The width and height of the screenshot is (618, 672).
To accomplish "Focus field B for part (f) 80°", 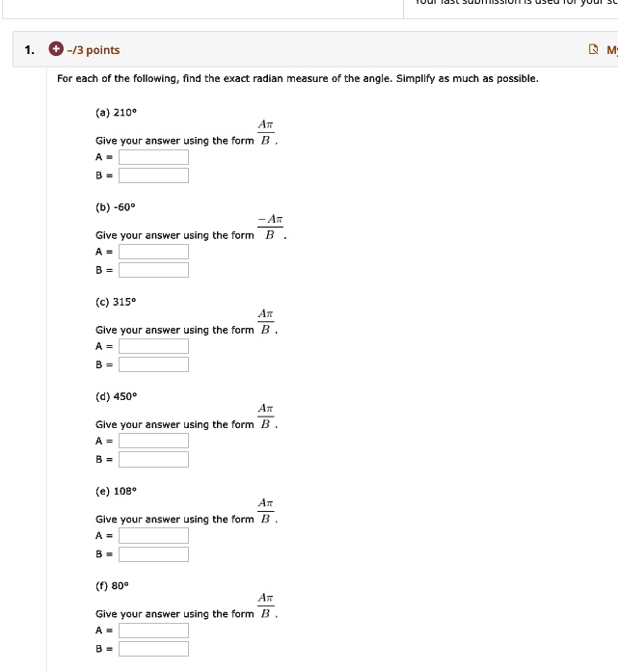I will pyautogui.click(x=153, y=649).
